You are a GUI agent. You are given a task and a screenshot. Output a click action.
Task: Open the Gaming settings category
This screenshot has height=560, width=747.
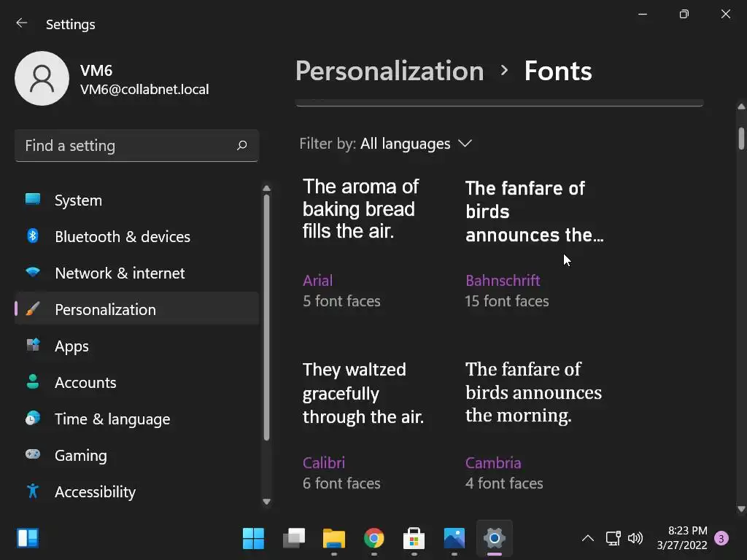click(x=137, y=455)
